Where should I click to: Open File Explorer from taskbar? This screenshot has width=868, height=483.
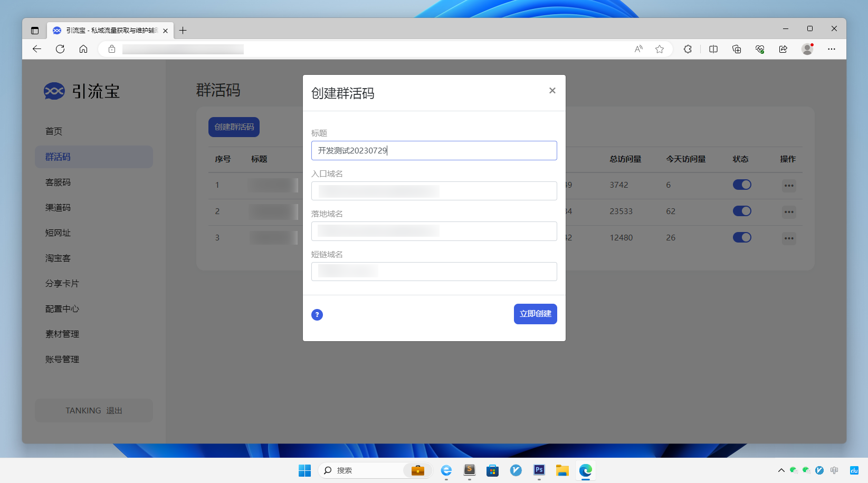[x=562, y=470]
